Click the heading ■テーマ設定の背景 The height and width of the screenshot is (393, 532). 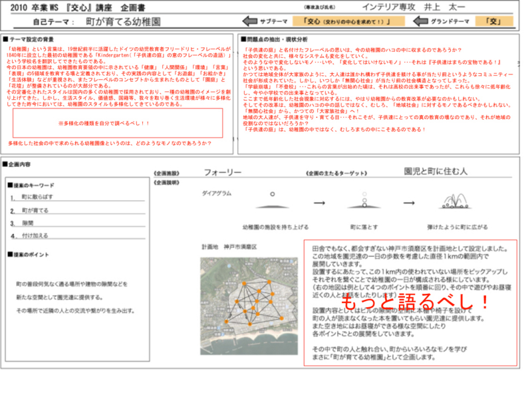29,39
